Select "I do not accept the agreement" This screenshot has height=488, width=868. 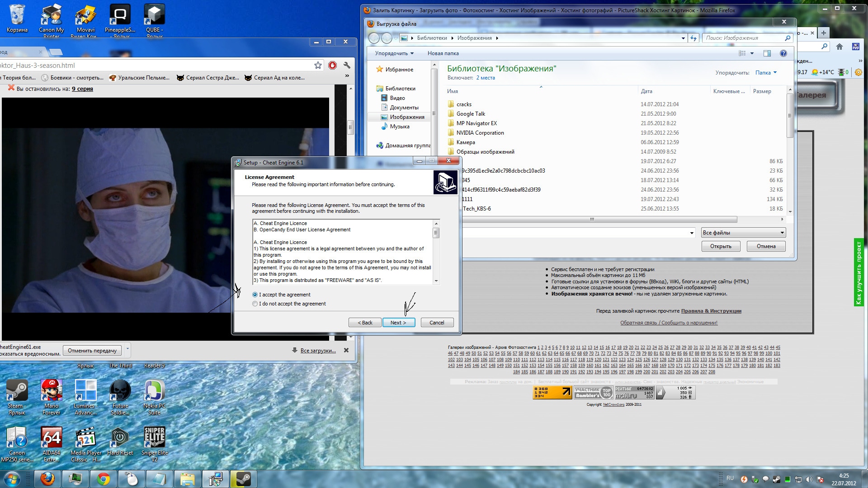click(255, 304)
